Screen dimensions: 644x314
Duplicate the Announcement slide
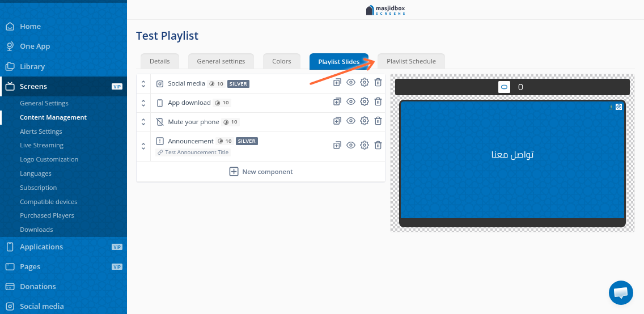click(337, 145)
